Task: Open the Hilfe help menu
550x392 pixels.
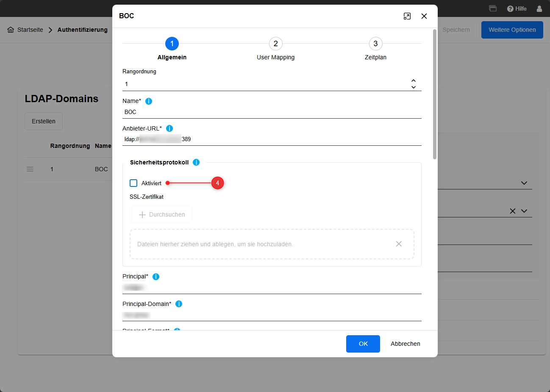Action: [x=517, y=8]
